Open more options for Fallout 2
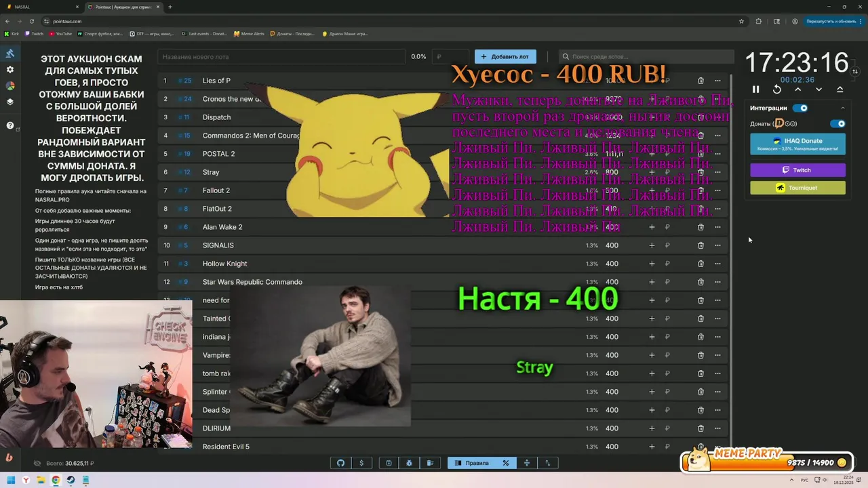The height and width of the screenshot is (488, 868). 717,190
